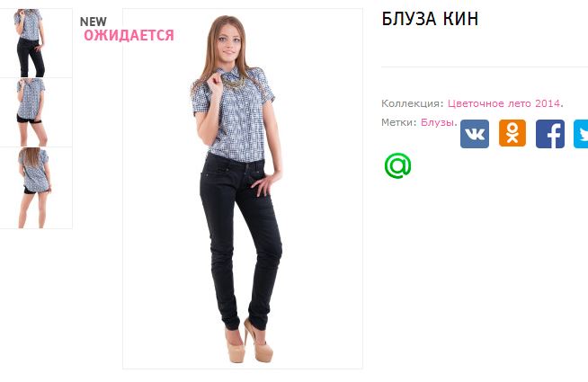Screen dimensions: 588x382
Task: Share this product on Facebook
Action: pyautogui.click(x=549, y=134)
